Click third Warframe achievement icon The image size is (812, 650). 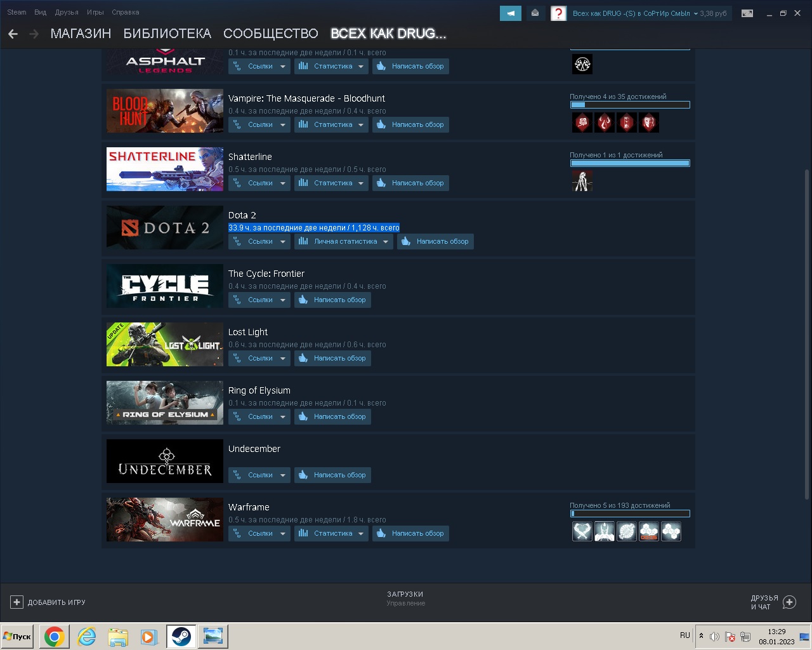[x=627, y=531]
